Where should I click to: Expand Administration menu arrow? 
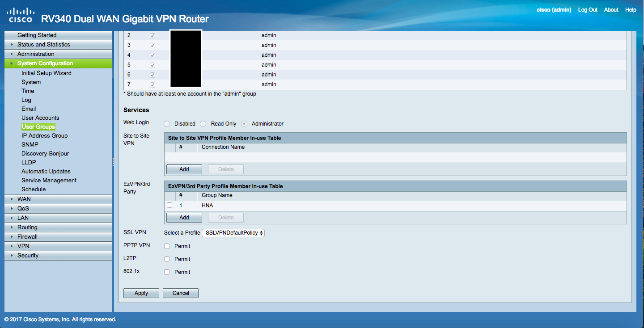[12, 54]
